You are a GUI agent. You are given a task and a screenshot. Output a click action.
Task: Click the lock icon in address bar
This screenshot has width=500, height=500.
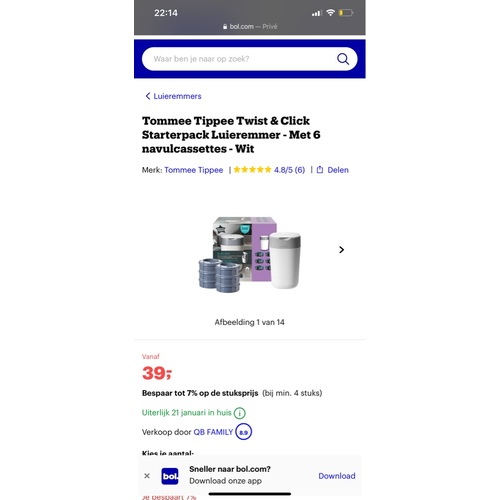(225, 27)
